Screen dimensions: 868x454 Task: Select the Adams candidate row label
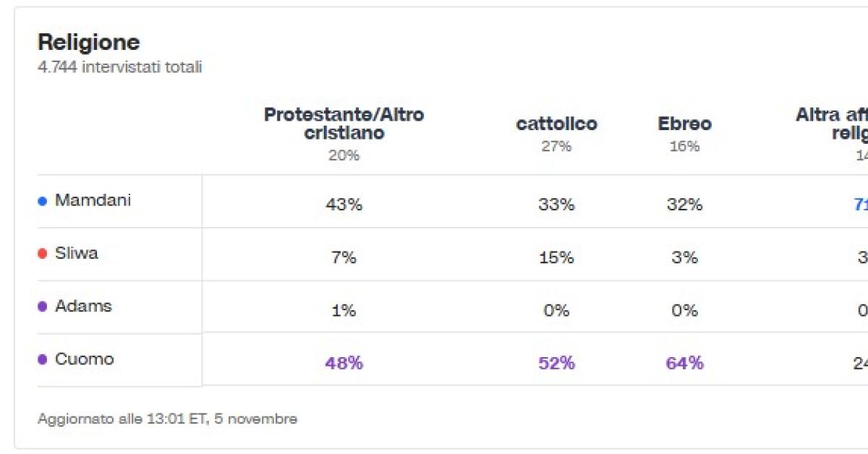(x=83, y=306)
